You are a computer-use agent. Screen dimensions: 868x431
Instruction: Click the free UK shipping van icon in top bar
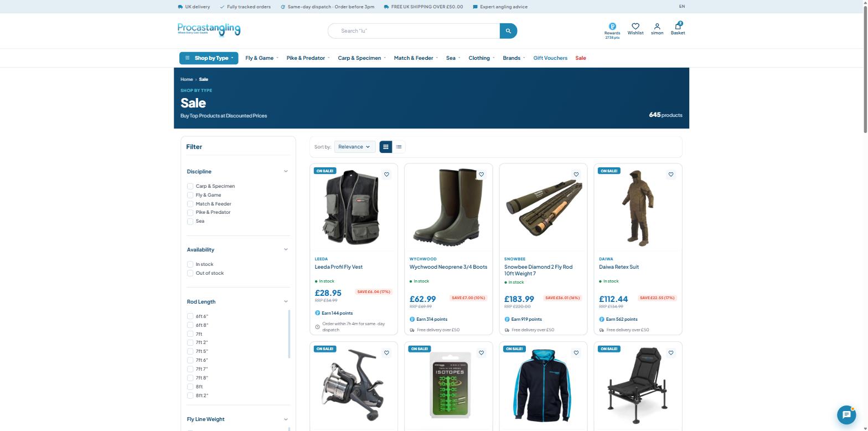click(x=386, y=7)
